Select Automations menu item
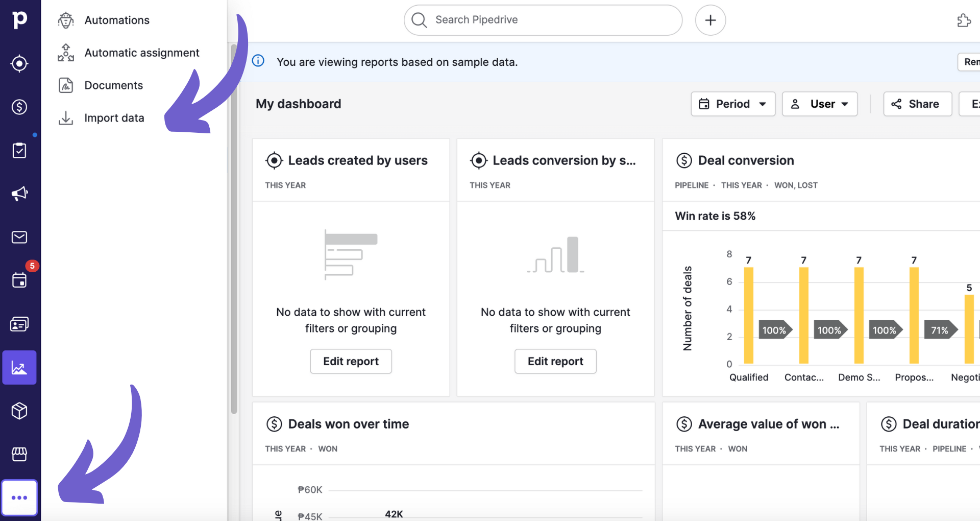Image resolution: width=980 pixels, height=521 pixels. coord(117,20)
